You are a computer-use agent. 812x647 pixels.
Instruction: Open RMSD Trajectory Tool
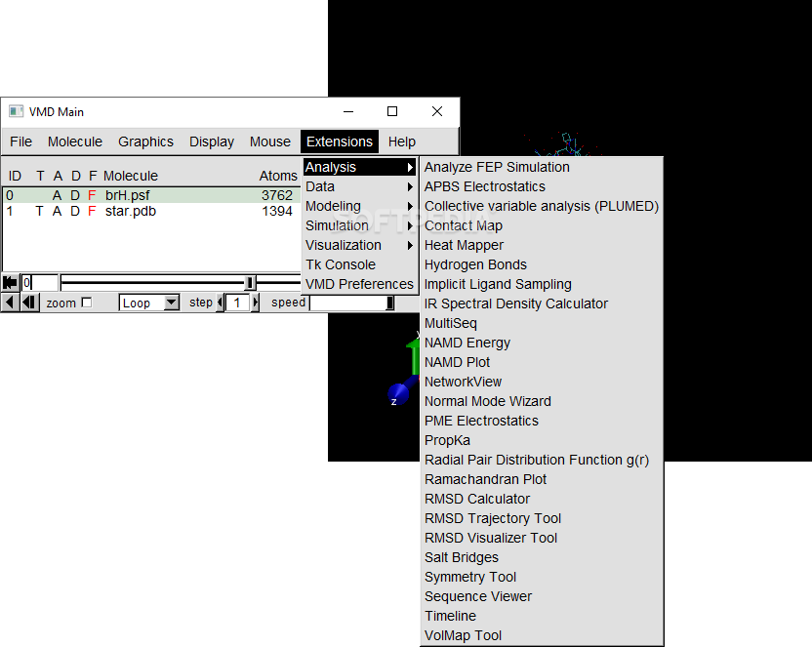(x=541, y=518)
